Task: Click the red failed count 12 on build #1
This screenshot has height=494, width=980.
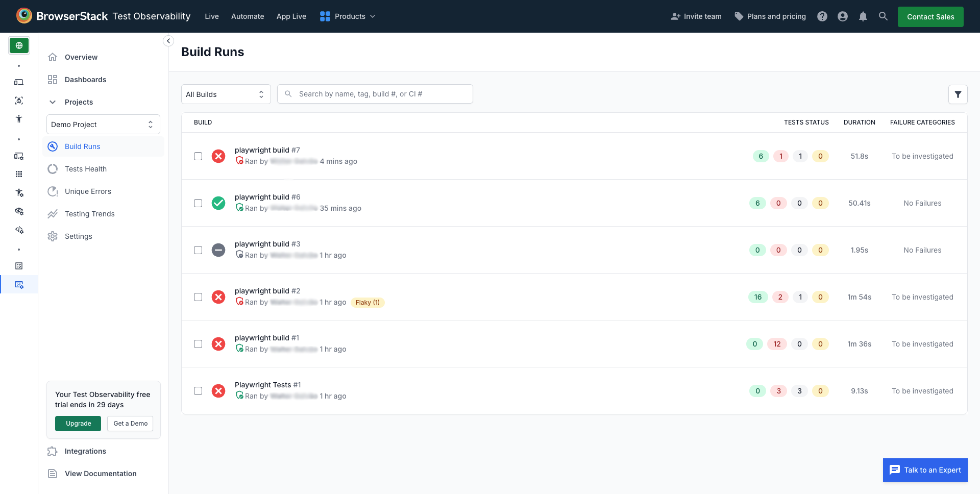Action: tap(777, 344)
